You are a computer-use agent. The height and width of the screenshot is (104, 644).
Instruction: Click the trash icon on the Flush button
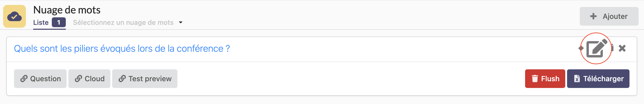point(535,79)
